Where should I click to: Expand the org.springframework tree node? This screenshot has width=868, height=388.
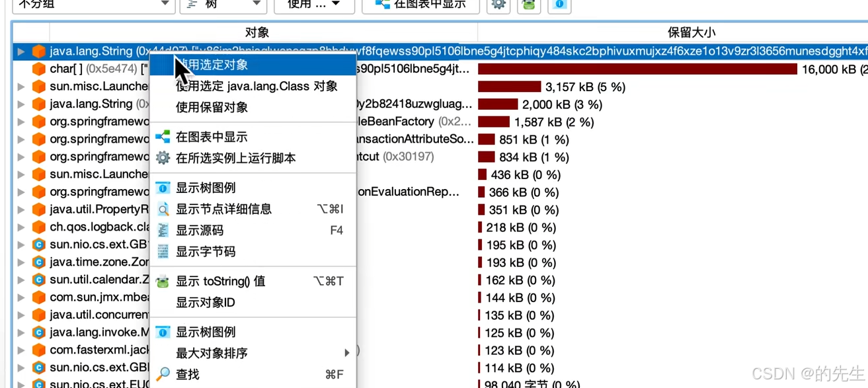click(x=20, y=122)
